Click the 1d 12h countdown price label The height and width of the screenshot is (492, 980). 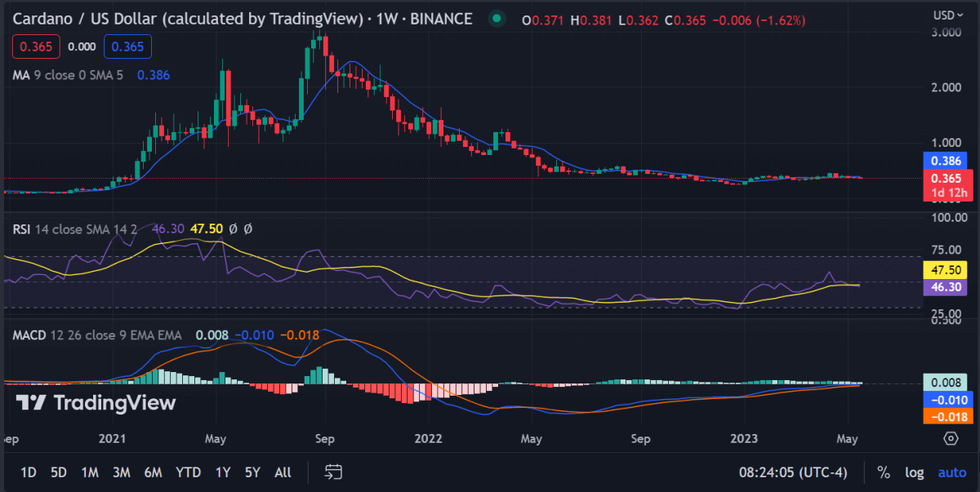click(x=947, y=193)
